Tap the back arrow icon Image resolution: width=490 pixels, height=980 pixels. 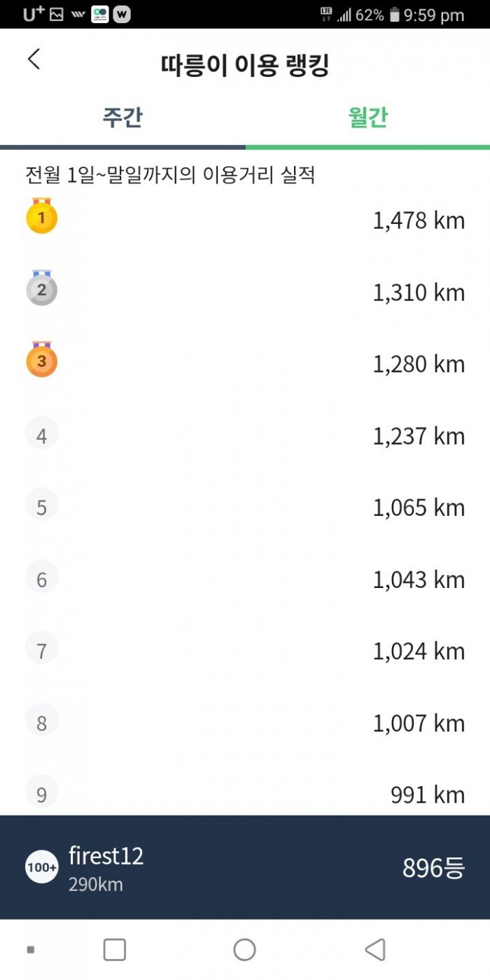(x=34, y=59)
